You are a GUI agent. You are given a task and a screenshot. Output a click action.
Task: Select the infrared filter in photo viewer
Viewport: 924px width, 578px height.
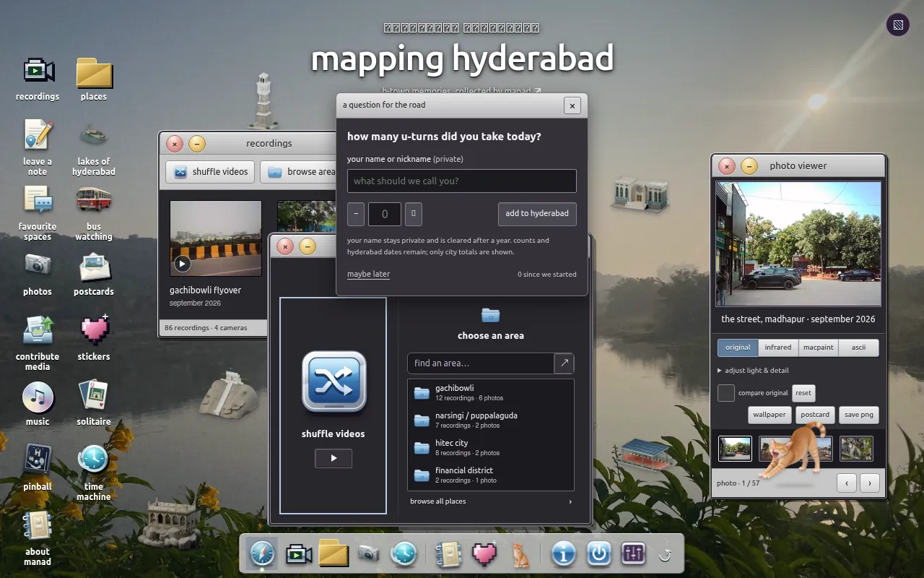click(x=778, y=348)
